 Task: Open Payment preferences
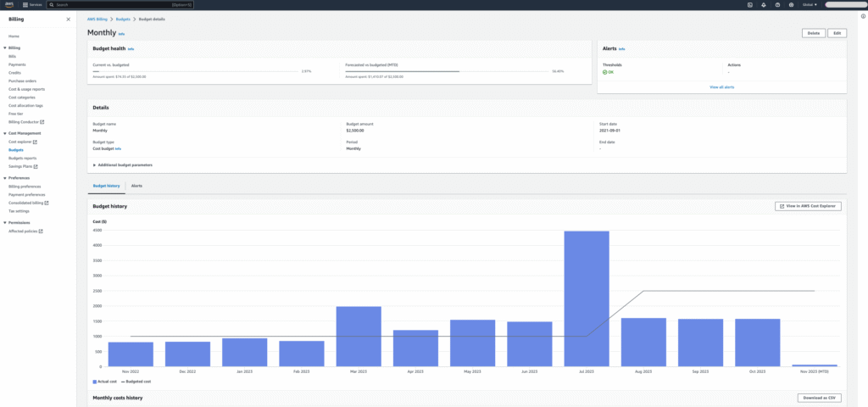click(27, 195)
